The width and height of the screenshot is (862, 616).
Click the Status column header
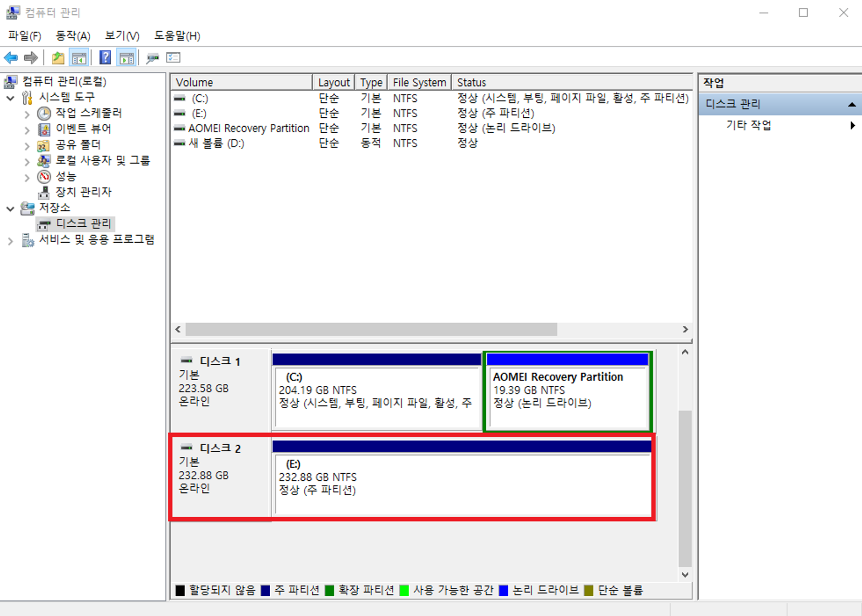pos(472,82)
